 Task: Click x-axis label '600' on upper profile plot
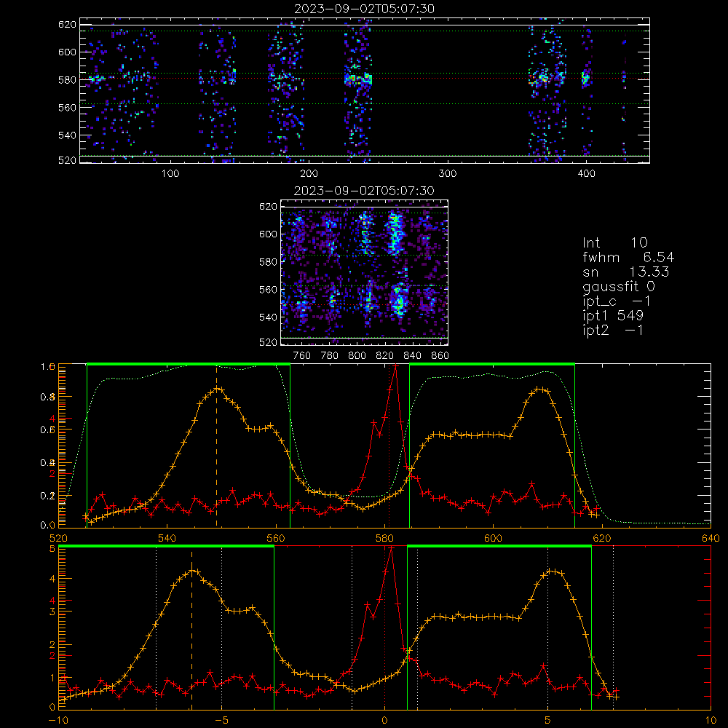click(493, 538)
